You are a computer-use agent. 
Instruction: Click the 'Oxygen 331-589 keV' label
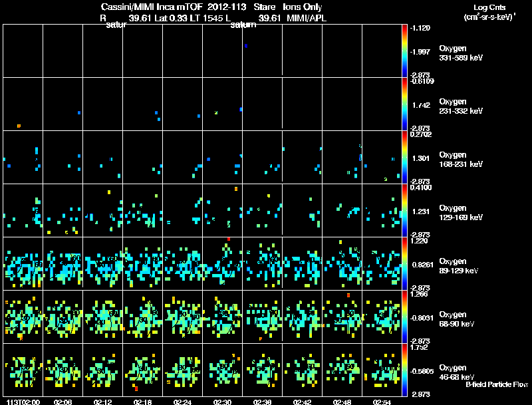pyautogui.click(x=461, y=53)
